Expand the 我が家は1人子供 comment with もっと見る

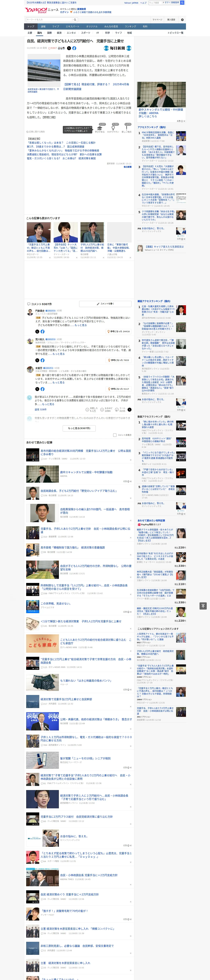[48, 404]
